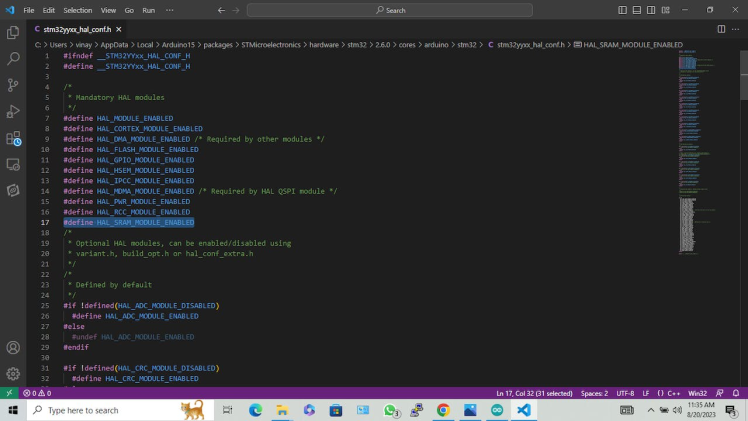Click the Accounts icon in activity bar
748x421 pixels.
(x=13, y=348)
